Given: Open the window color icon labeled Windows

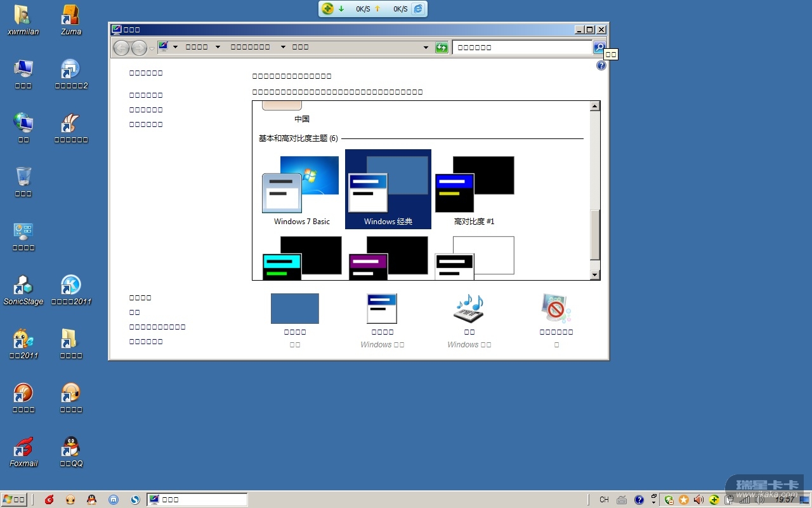Looking at the screenshot, I should (382, 309).
